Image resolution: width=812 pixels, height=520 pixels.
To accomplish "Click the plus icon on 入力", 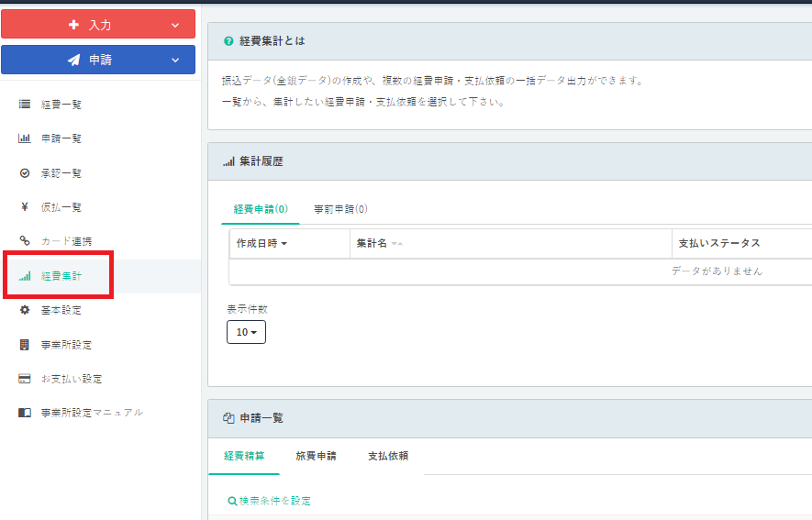I will coord(73,25).
